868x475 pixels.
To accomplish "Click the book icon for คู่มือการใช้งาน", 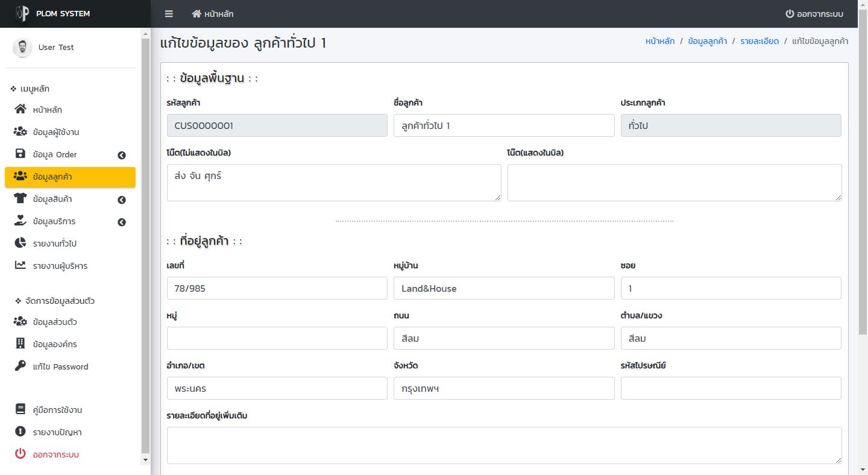I will tap(20, 410).
